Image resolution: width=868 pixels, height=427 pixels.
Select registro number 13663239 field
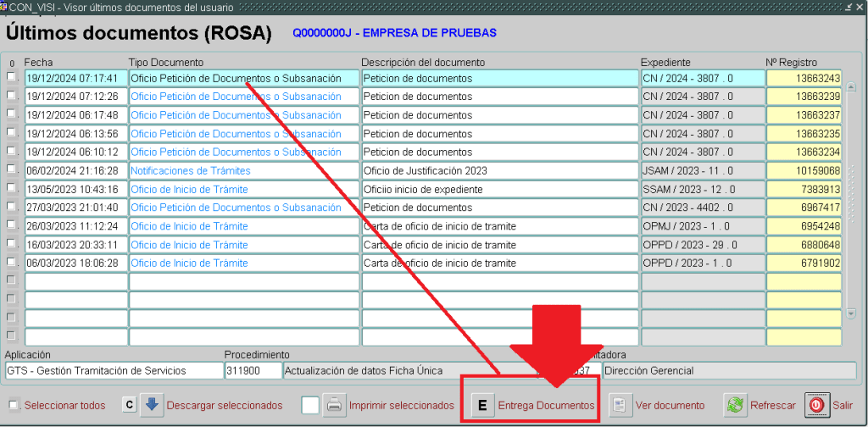coord(804,97)
